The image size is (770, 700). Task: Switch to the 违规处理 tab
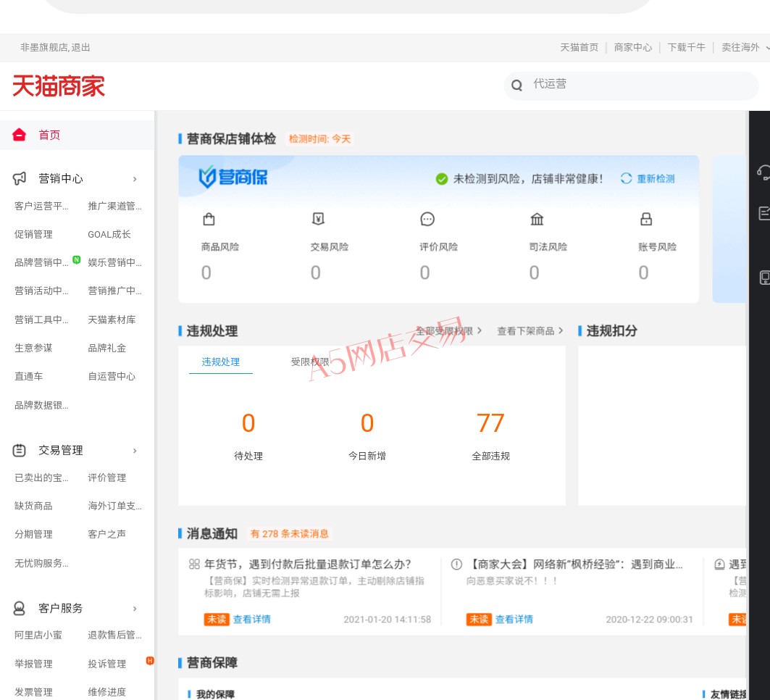pos(220,362)
